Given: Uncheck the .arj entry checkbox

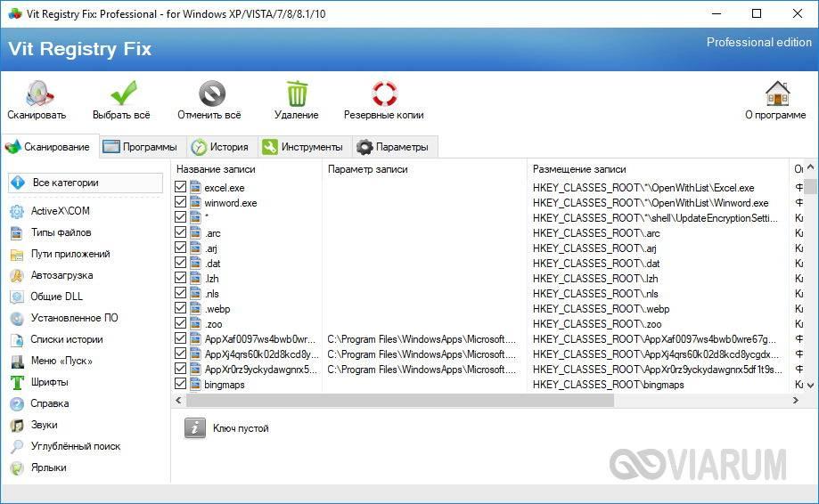Looking at the screenshot, I should pos(181,248).
